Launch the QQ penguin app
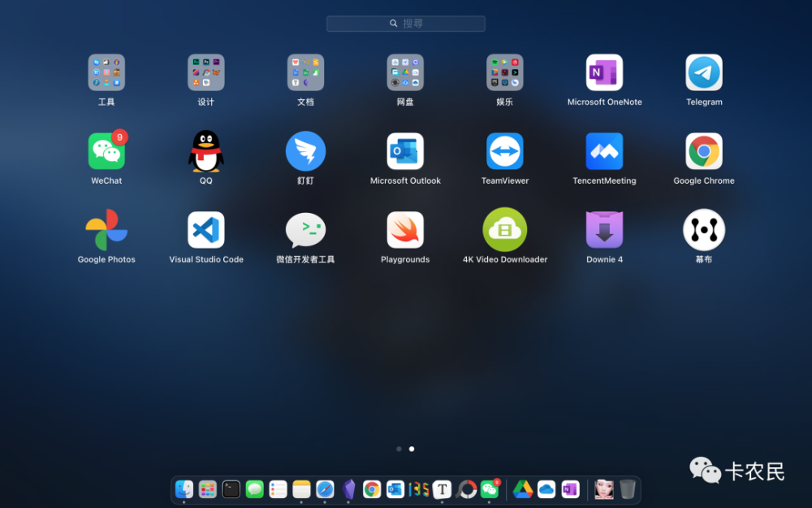Screen dimensions: 812x508 pos(205,151)
